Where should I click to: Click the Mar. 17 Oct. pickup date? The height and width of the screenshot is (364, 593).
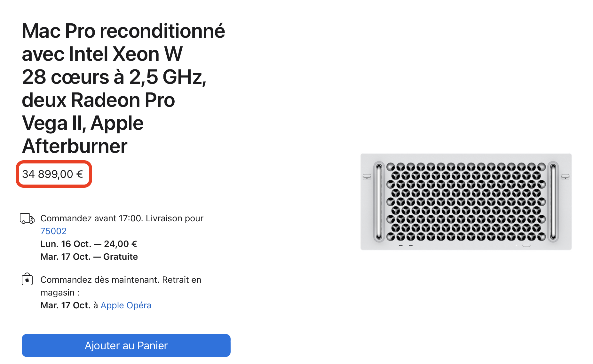pos(66,305)
